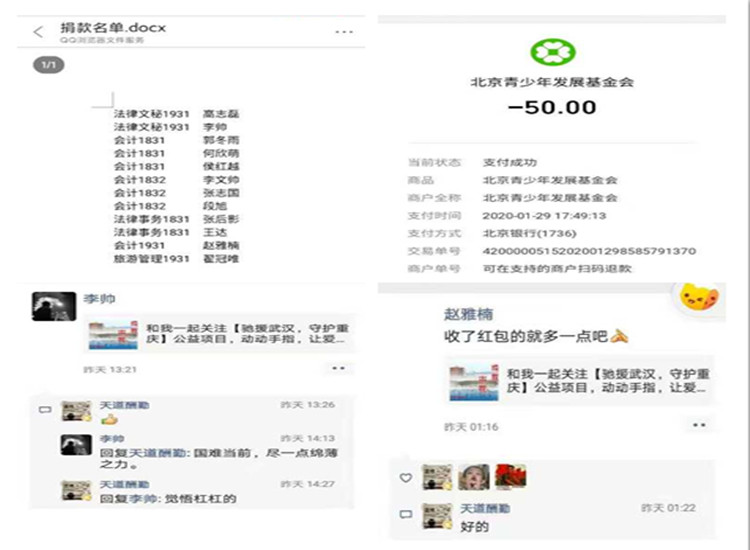Select the name 李文帅 in the donor list

[221, 180]
